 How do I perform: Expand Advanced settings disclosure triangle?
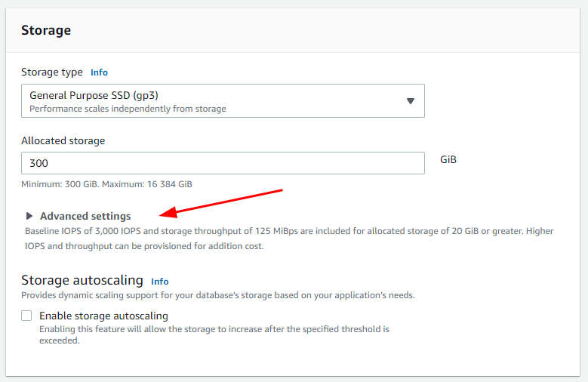point(29,216)
